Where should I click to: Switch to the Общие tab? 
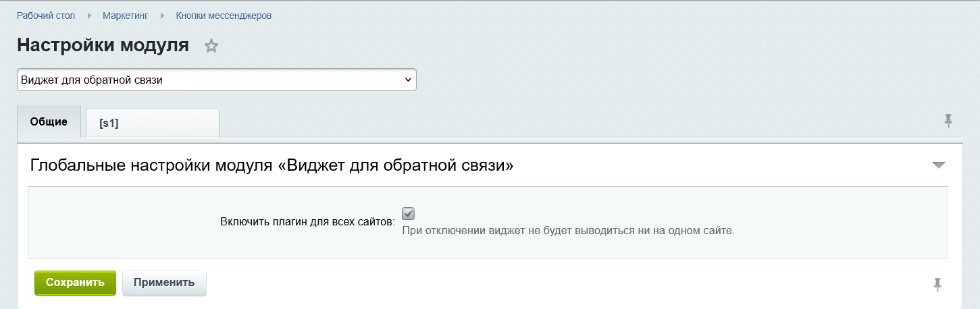click(49, 122)
